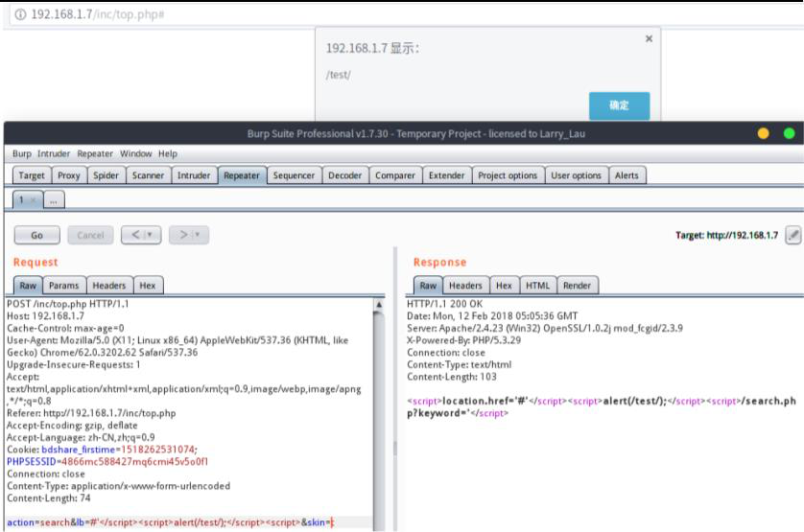The height and width of the screenshot is (532, 804).
Task: Click the "/test/" text in alert dialog
Action: tap(339, 75)
